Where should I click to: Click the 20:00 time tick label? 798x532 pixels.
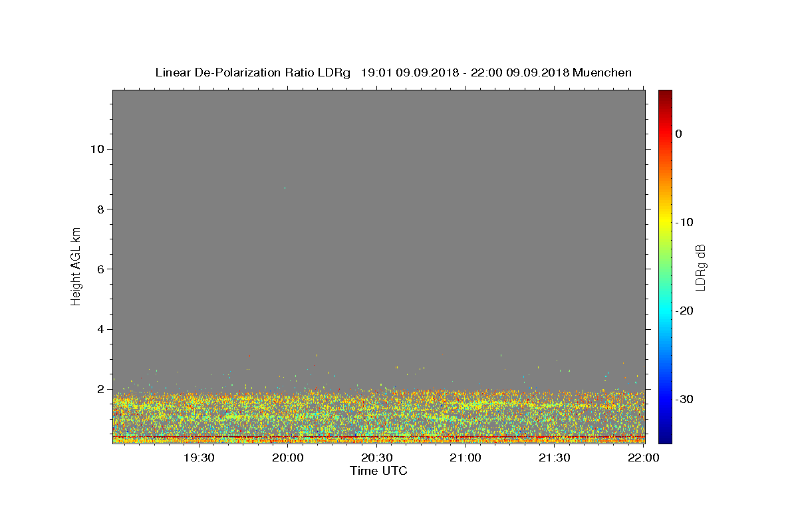click(287, 458)
